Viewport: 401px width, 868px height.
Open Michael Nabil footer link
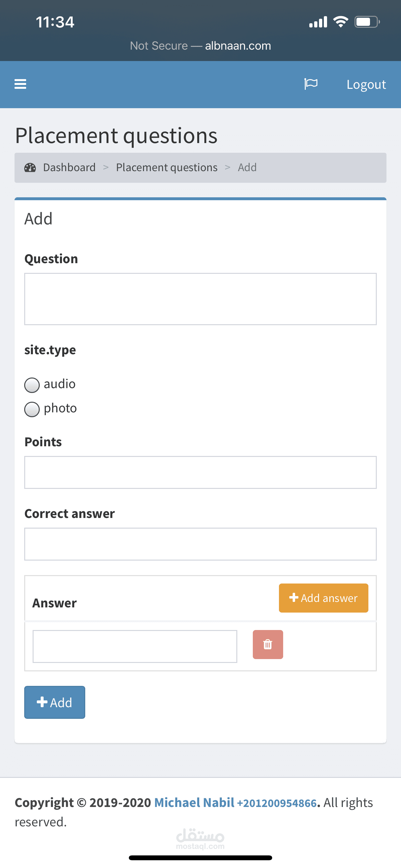pyautogui.click(x=194, y=803)
